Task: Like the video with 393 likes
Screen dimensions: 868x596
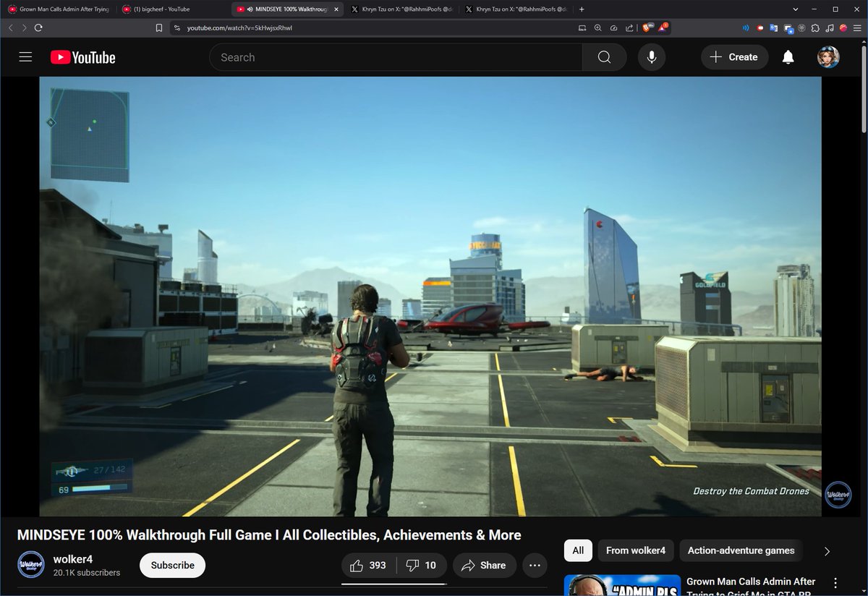Action: point(368,565)
